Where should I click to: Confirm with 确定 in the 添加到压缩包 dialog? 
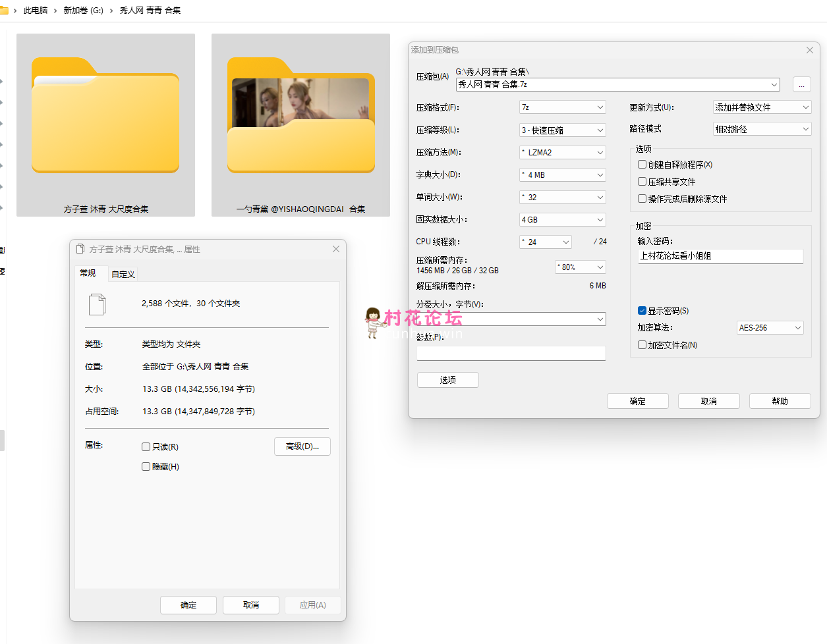[638, 401]
